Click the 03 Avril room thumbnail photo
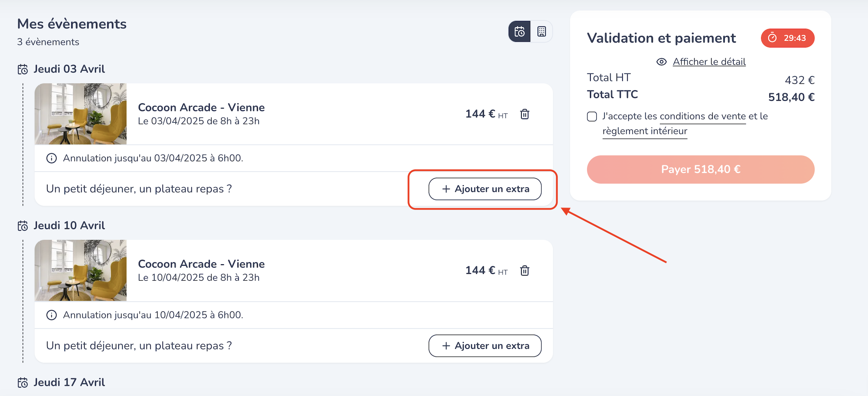Viewport: 868px width, 396px height. (x=81, y=114)
